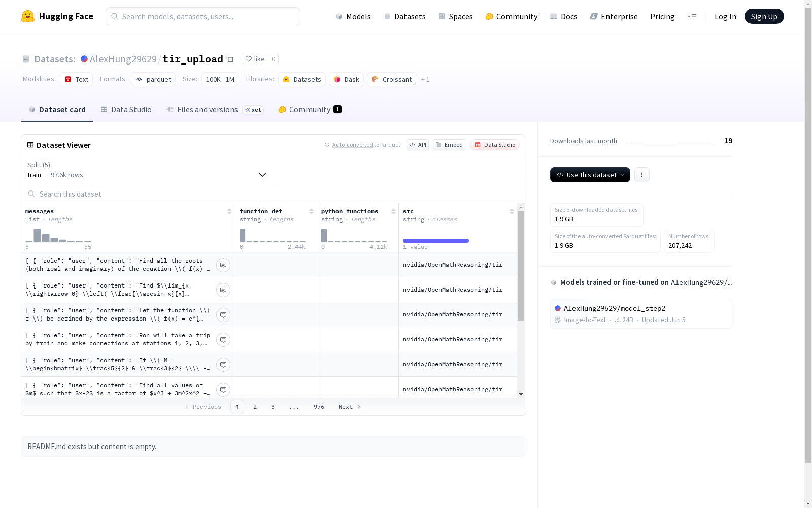The image size is (812, 508).
Task: Click the Hugging Face logo icon
Action: [28, 16]
